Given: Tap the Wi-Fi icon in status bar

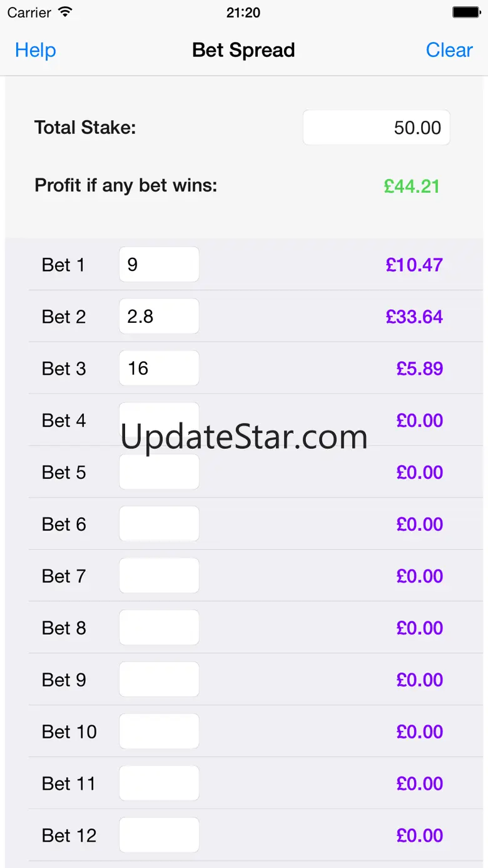Looking at the screenshot, I should click(x=65, y=13).
